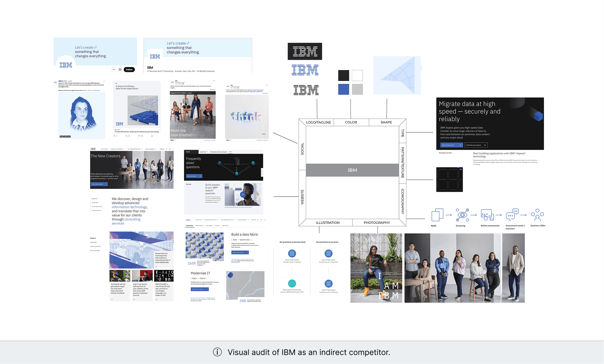Pick the white color swatch
604x364 pixels.
pos(357,75)
